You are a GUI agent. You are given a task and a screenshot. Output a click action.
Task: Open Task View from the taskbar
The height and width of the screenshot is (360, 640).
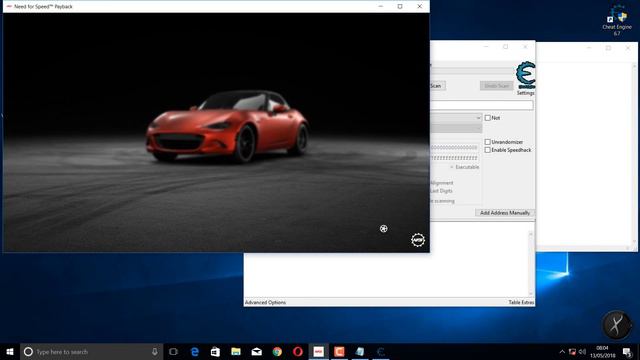coord(173,351)
